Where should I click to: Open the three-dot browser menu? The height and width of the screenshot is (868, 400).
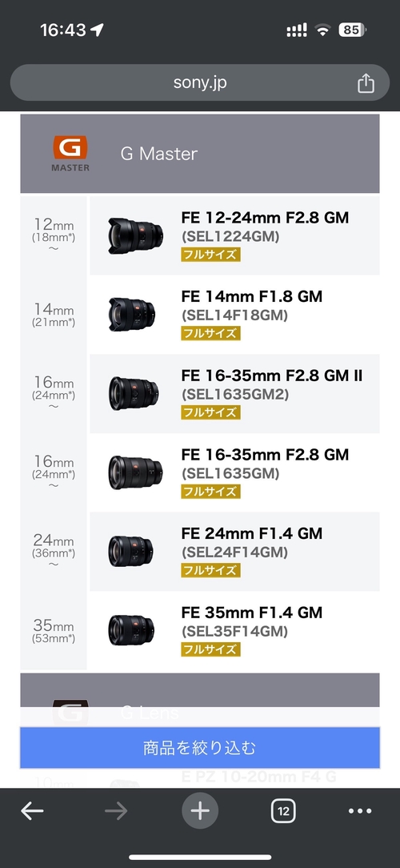click(360, 811)
